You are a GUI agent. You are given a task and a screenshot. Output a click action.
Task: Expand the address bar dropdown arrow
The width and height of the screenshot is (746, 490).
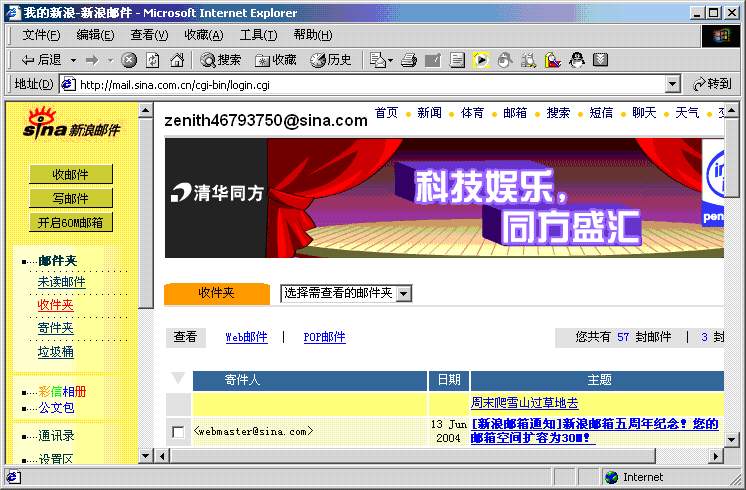coord(672,84)
